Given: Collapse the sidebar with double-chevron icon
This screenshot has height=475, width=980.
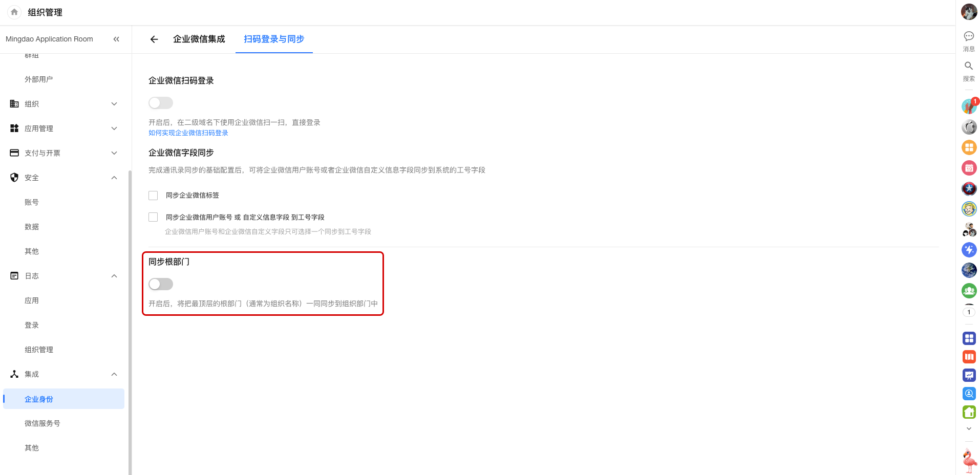Looking at the screenshot, I should click(116, 39).
